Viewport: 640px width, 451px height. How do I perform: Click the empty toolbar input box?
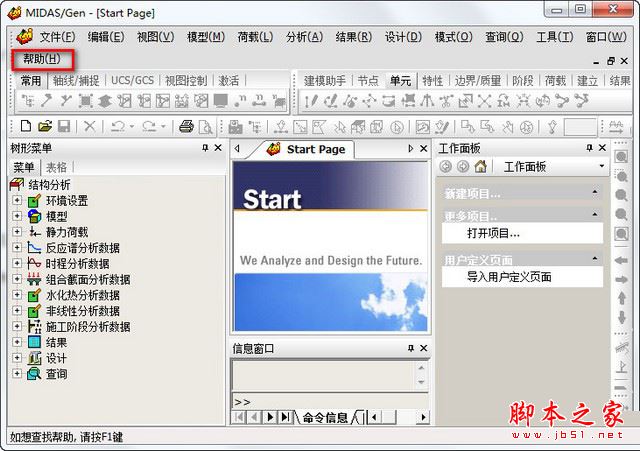(x=580, y=127)
